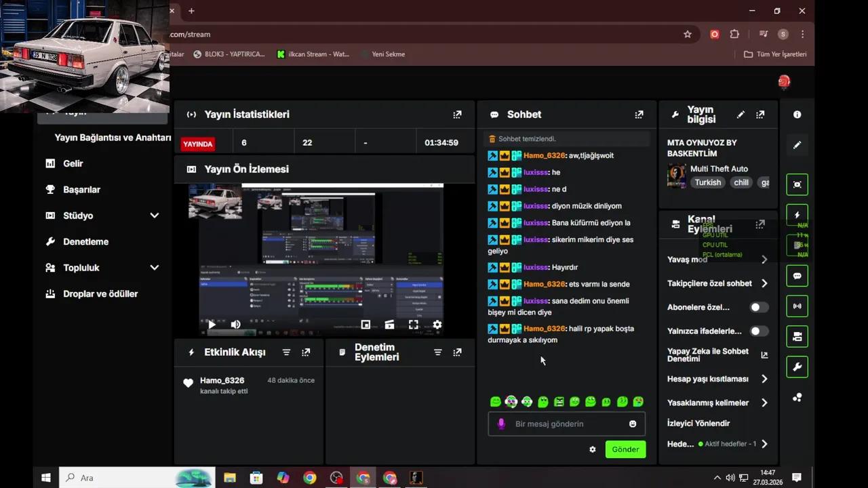
Task: Click the microphone icon in chat input
Action: (x=501, y=424)
